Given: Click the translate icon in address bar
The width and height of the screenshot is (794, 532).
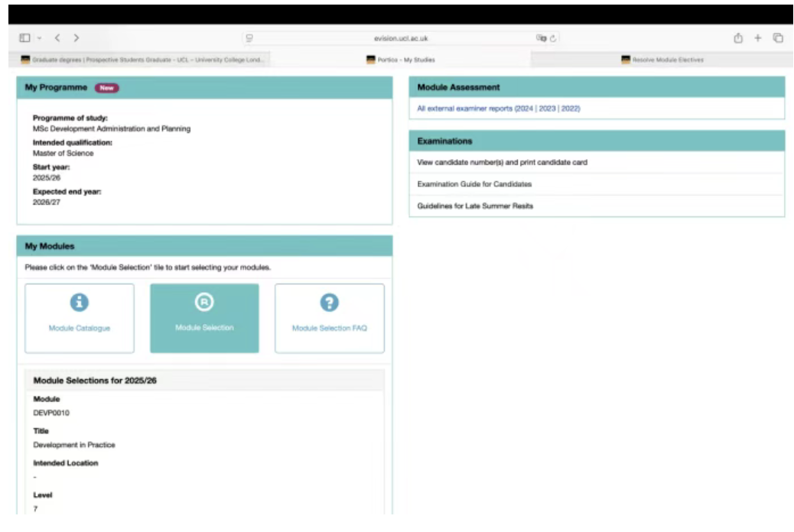Looking at the screenshot, I should click(x=541, y=37).
